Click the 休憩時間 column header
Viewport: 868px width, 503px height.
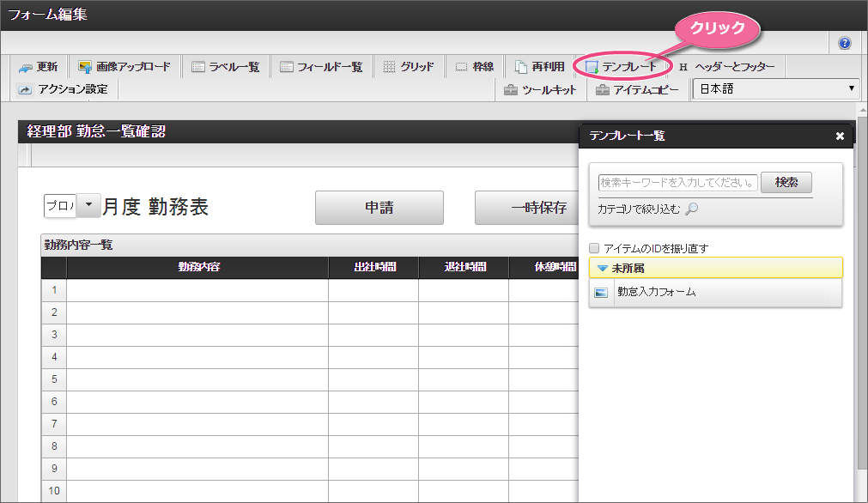click(544, 267)
